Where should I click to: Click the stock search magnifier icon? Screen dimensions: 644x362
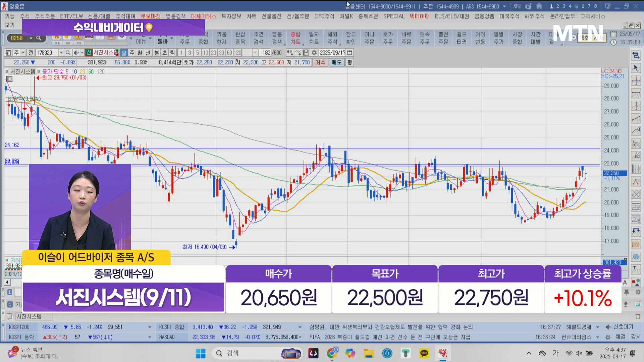pyautogui.click(x=68, y=53)
